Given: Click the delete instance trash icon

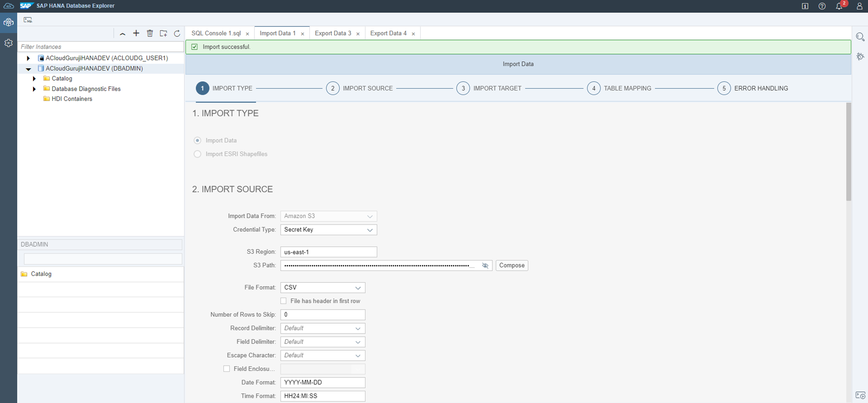Looking at the screenshot, I should pyautogui.click(x=150, y=33).
